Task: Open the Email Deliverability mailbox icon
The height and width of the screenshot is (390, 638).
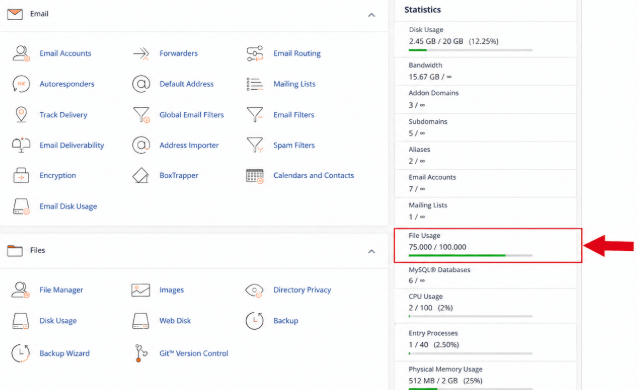Action: [x=21, y=145]
